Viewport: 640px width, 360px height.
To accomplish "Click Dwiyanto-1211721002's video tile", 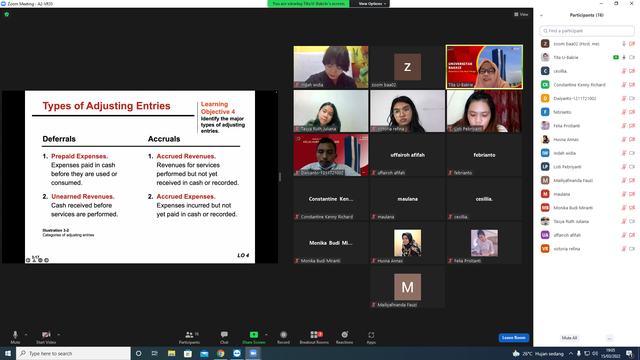I will click(x=331, y=155).
